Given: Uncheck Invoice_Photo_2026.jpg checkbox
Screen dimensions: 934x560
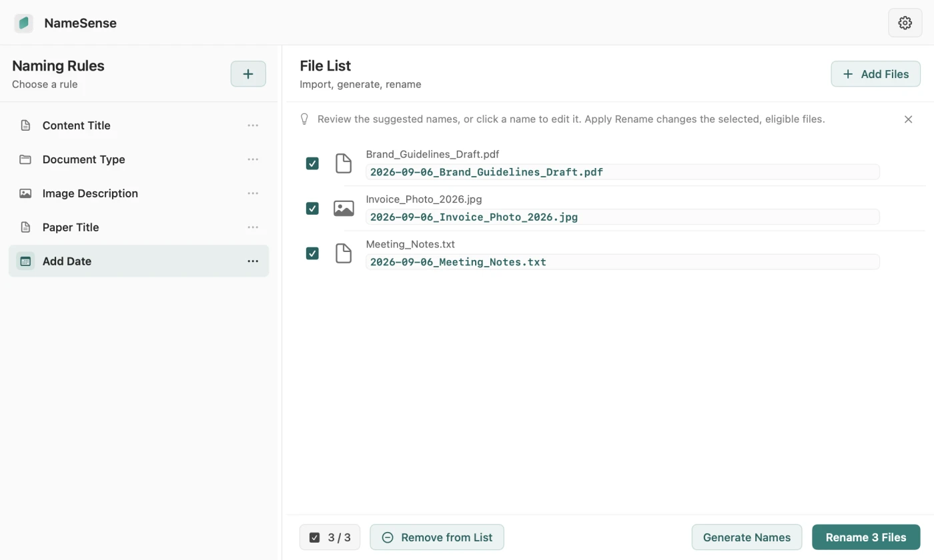Looking at the screenshot, I should click(312, 209).
